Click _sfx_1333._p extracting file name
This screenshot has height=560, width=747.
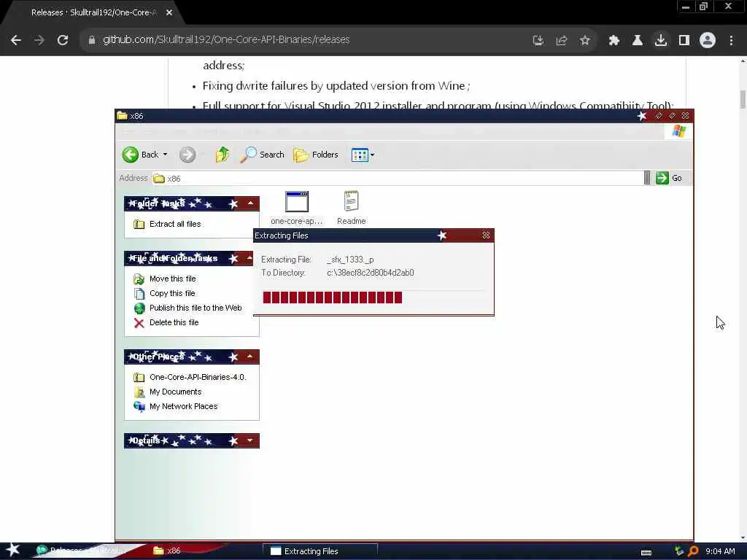[350, 260]
